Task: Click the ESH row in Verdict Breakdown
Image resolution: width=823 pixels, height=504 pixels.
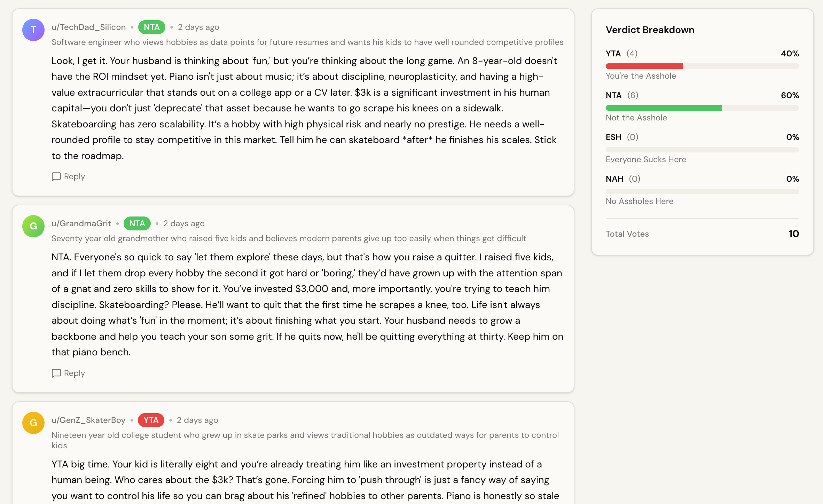Action: point(622,137)
